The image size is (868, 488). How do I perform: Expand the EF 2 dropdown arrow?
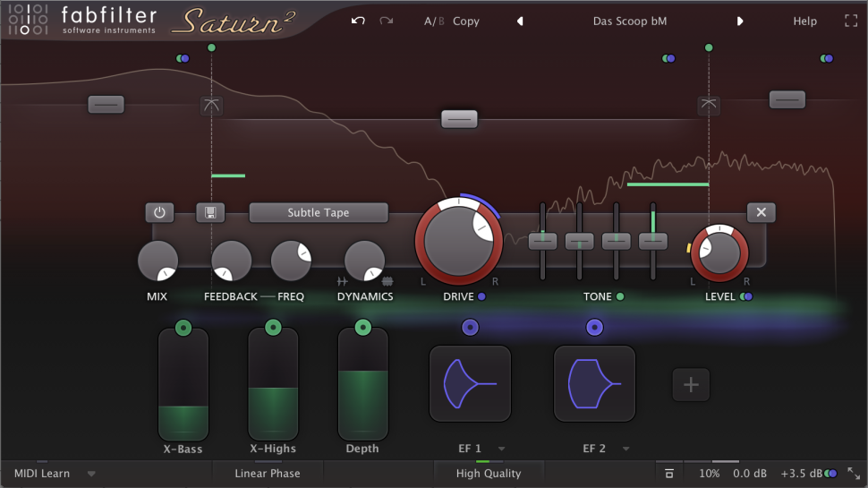tap(626, 449)
